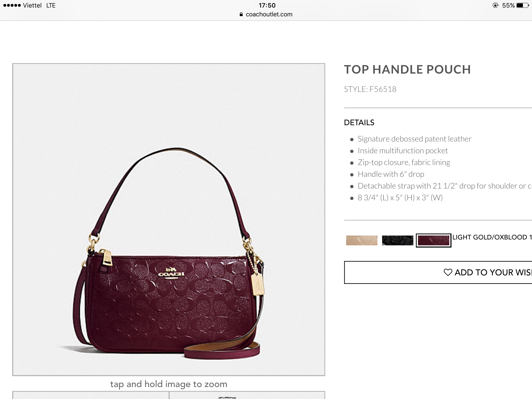Screen dimensions: 532x399
Task: Tap the lower left product thumbnail
Action: [91, 395]
